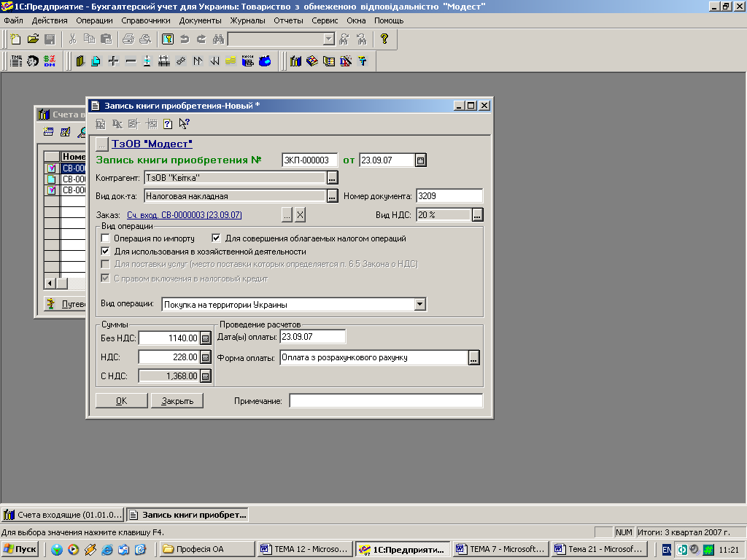Viewport: 747px width, 560px height.
Task: Open the Действия menu
Action: [x=50, y=20]
